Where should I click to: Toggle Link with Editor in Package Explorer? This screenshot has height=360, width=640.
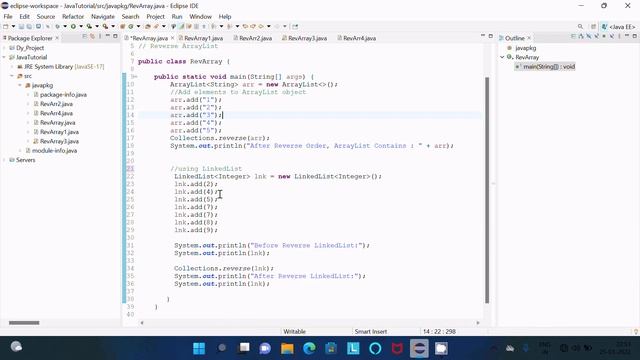[x=93, y=37]
